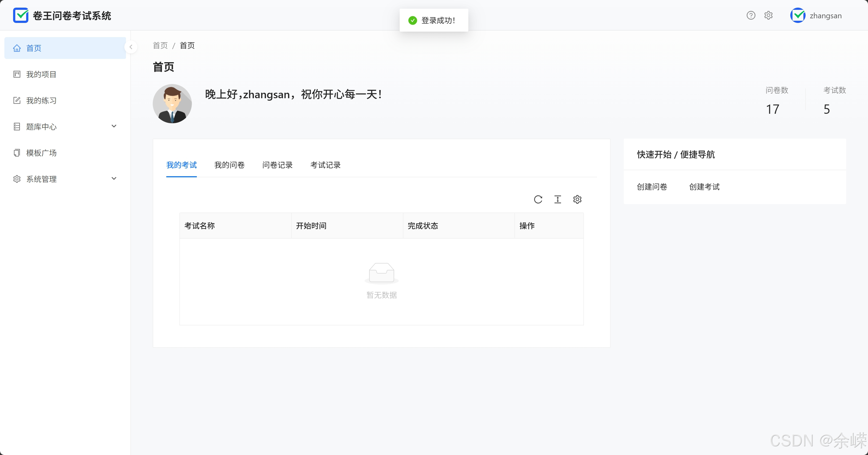The height and width of the screenshot is (455, 868).
Task: Select the 我的考试 tab
Action: coord(181,165)
